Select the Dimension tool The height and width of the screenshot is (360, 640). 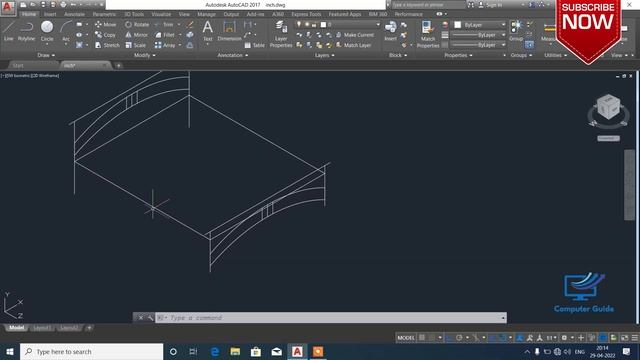[x=229, y=31]
